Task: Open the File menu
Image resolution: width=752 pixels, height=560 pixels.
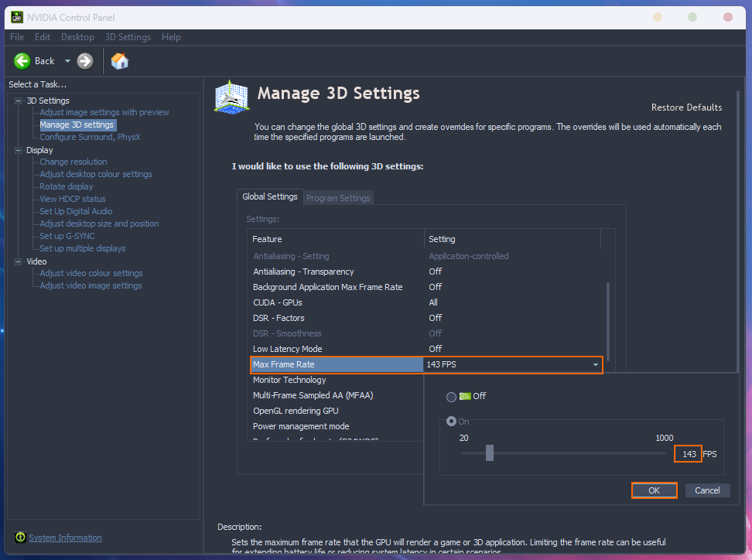Action: pyautogui.click(x=17, y=37)
